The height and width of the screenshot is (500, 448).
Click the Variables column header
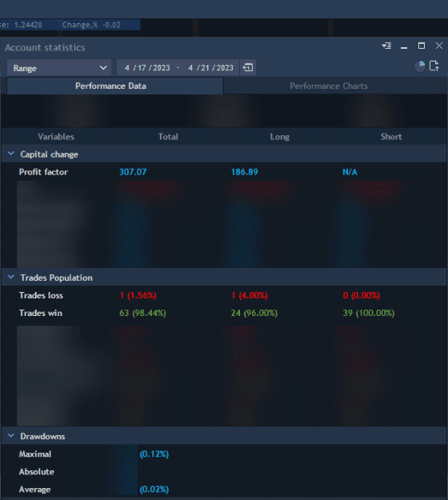56,137
